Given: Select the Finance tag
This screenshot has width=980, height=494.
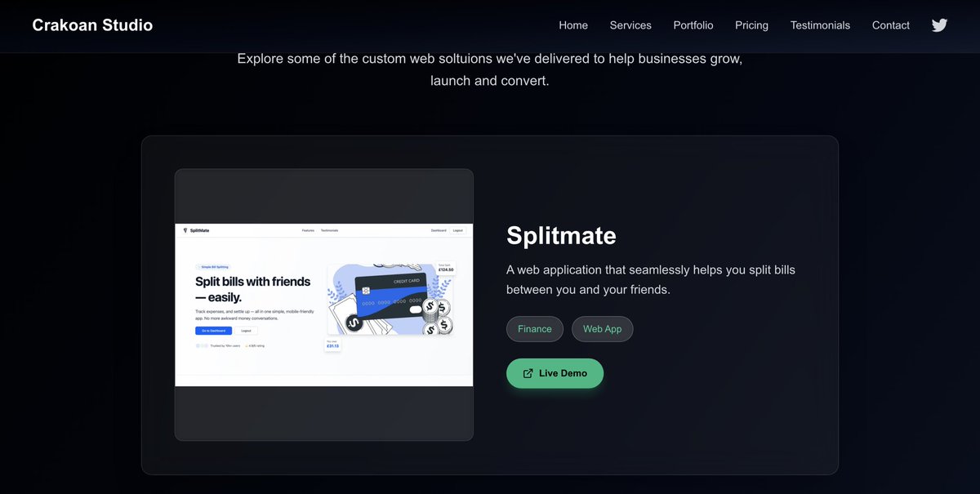Looking at the screenshot, I should 534,328.
